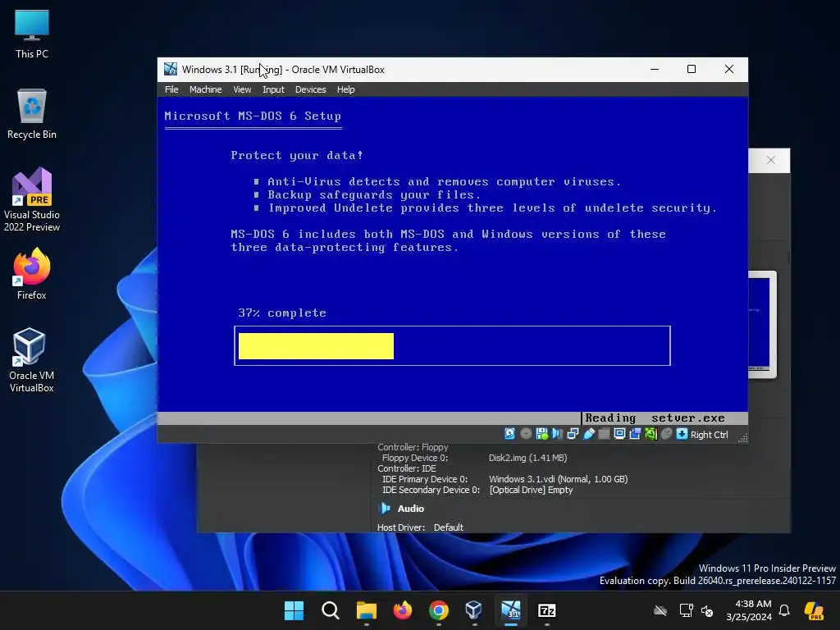840x630 pixels.
Task: Open 7-Zip from the taskbar
Action: [x=547, y=610]
